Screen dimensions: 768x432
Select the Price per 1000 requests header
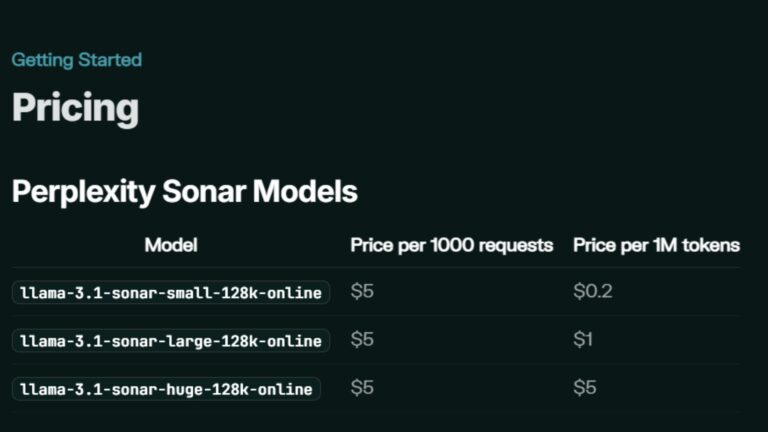[x=452, y=245]
